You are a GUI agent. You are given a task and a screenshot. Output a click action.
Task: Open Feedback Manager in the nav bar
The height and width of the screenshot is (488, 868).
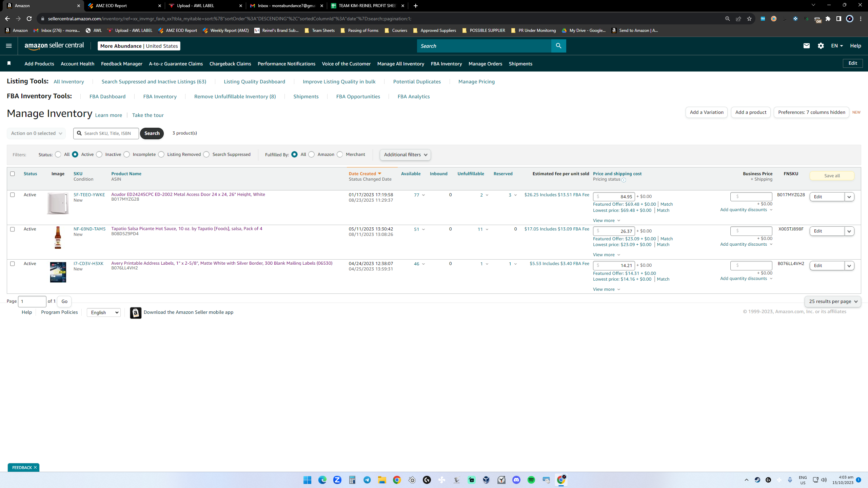pos(121,64)
